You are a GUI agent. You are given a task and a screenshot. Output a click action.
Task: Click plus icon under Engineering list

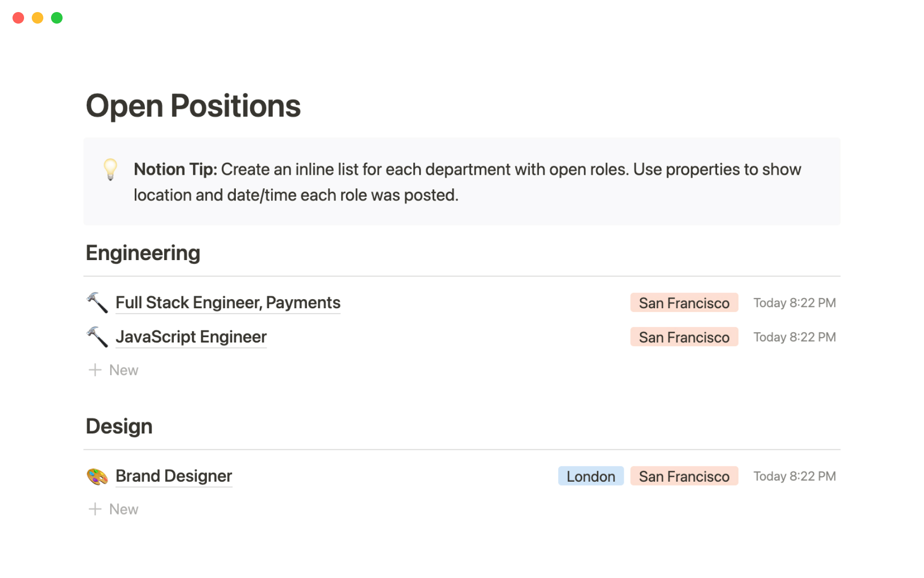(95, 370)
